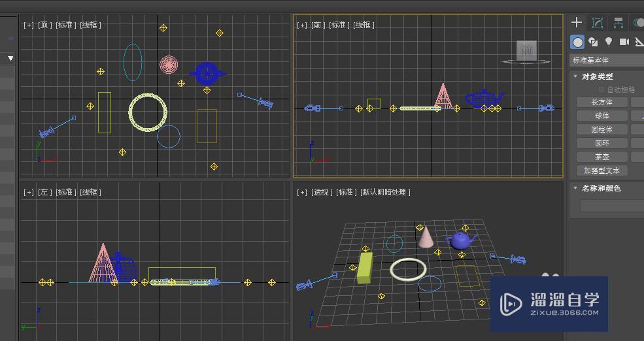Open [线框] shading menu in top viewport
The height and width of the screenshot is (341, 644).
[90, 25]
